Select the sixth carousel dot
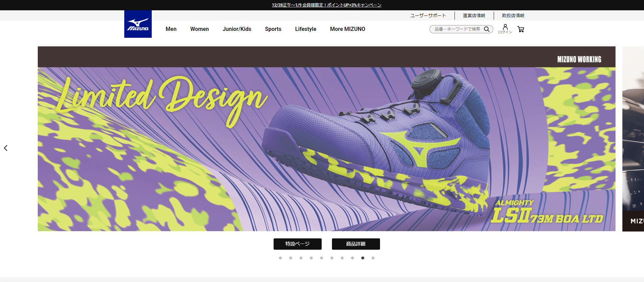Viewport: 644px width, 282px height. (332, 258)
